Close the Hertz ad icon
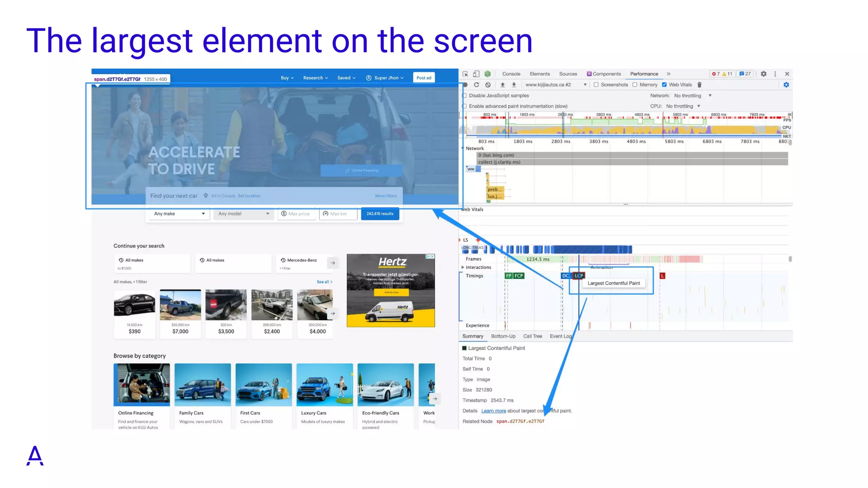The image size is (868, 488). 432,256
